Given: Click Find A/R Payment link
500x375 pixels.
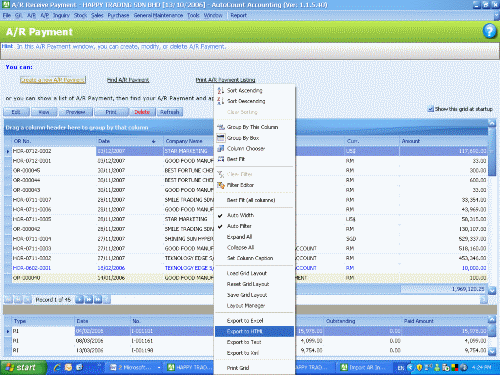Looking at the screenshot, I should click(x=128, y=80).
